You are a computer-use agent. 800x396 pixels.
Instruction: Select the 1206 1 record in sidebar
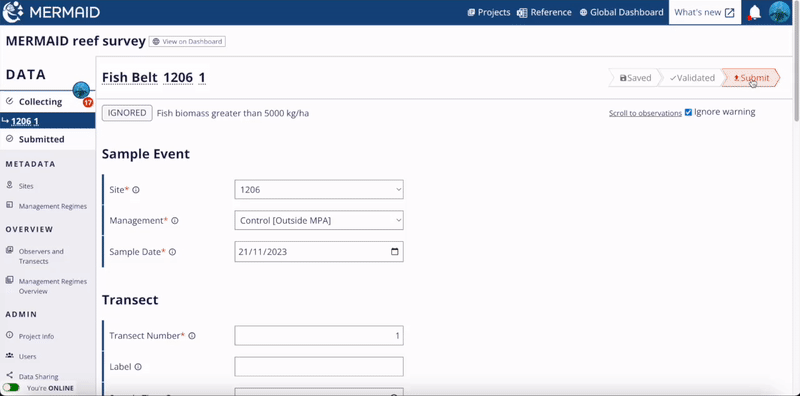click(x=47, y=121)
